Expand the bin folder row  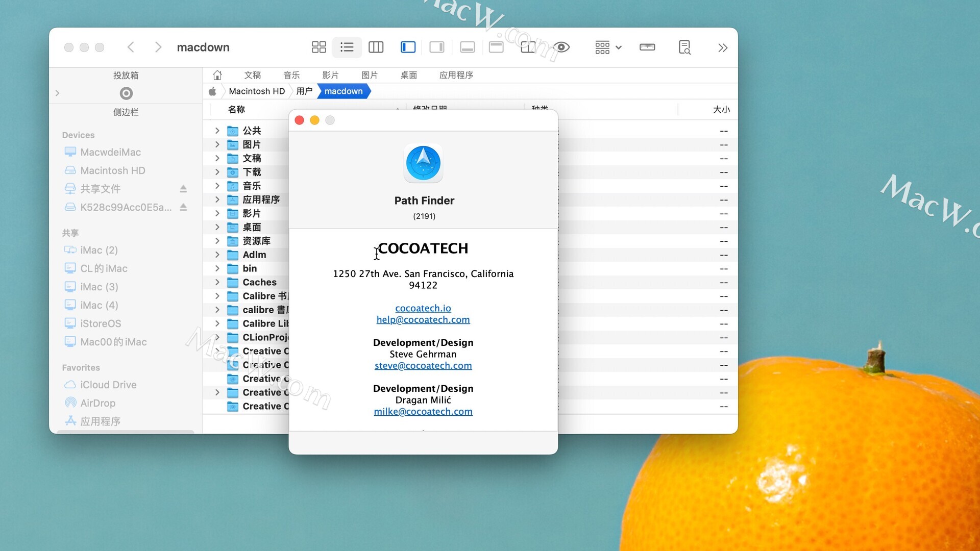(217, 268)
